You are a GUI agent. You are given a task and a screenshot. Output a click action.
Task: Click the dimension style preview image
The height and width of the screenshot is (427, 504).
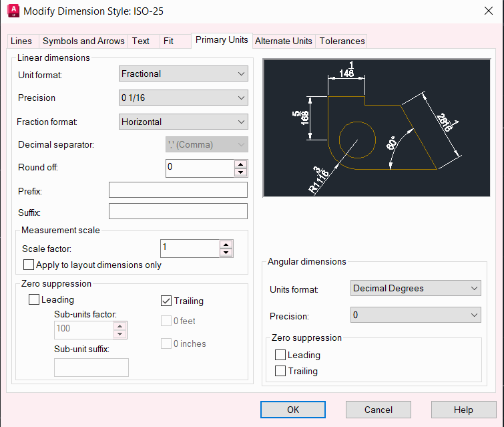tap(376, 128)
